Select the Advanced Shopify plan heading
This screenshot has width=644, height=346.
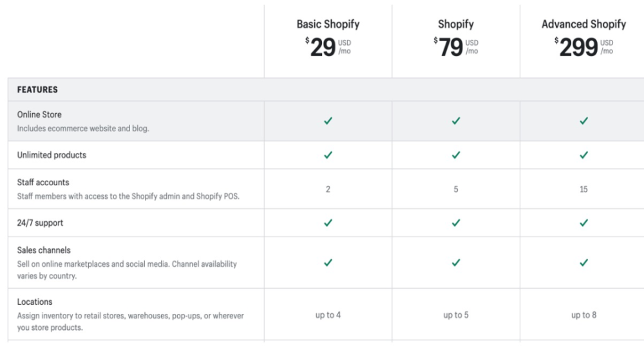pyautogui.click(x=583, y=24)
